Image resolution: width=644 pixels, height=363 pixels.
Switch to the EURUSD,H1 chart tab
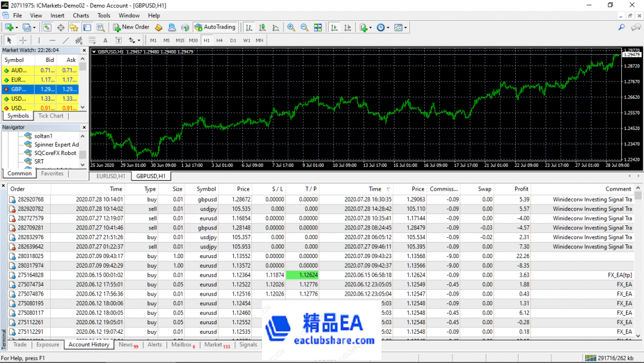pyautogui.click(x=110, y=176)
